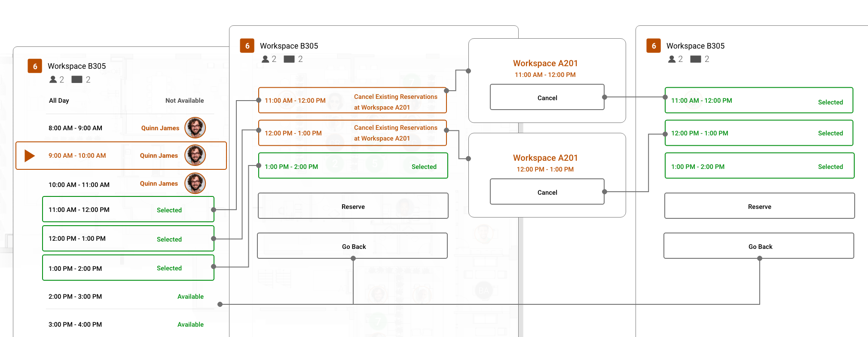Image resolution: width=868 pixels, height=337 pixels.
Task: Deselect 11:00 AM - 12:00 PM slot in leftmost panel
Action: (x=128, y=210)
